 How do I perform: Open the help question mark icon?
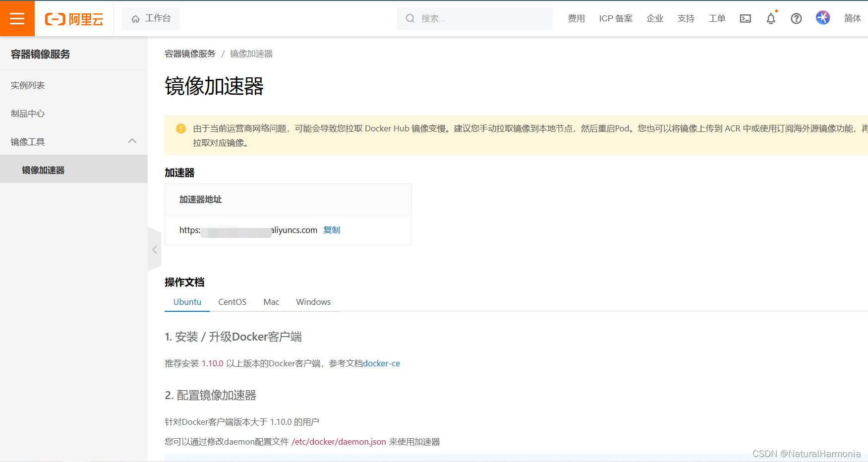[x=796, y=18]
